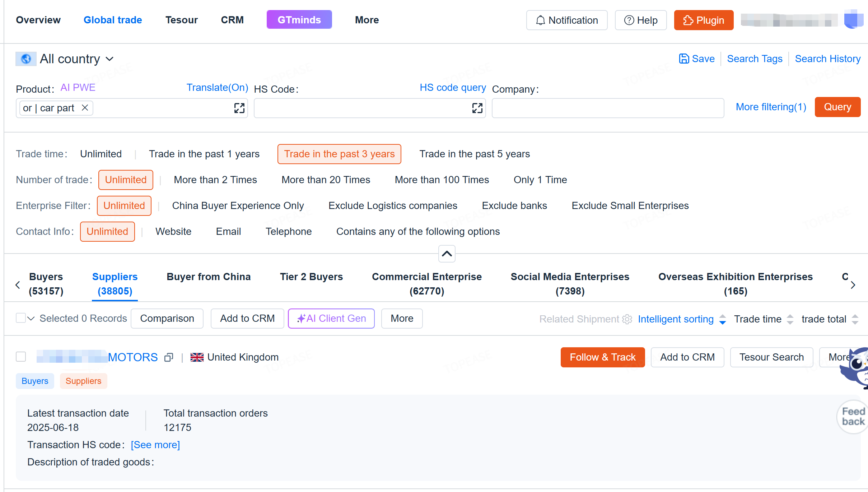Select Exclude Logistics companies filter
868x492 pixels.
[x=393, y=205]
